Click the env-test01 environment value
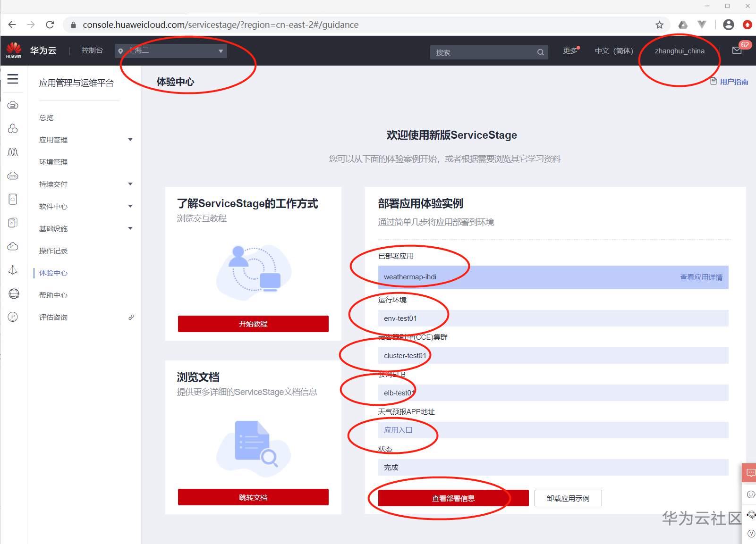 [400, 318]
